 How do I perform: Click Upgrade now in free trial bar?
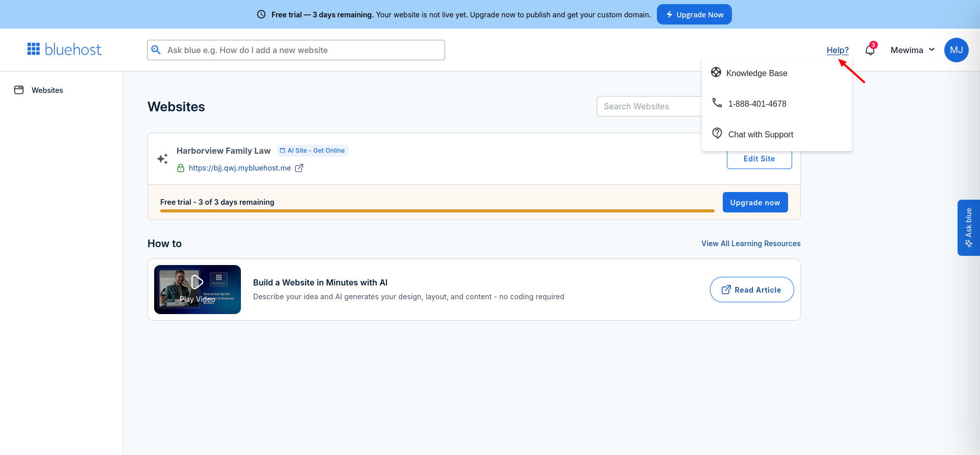point(755,202)
